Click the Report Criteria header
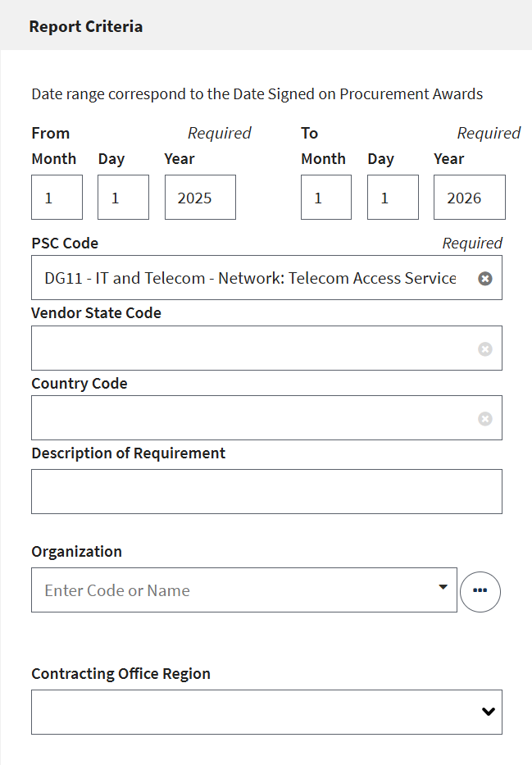 [86, 26]
